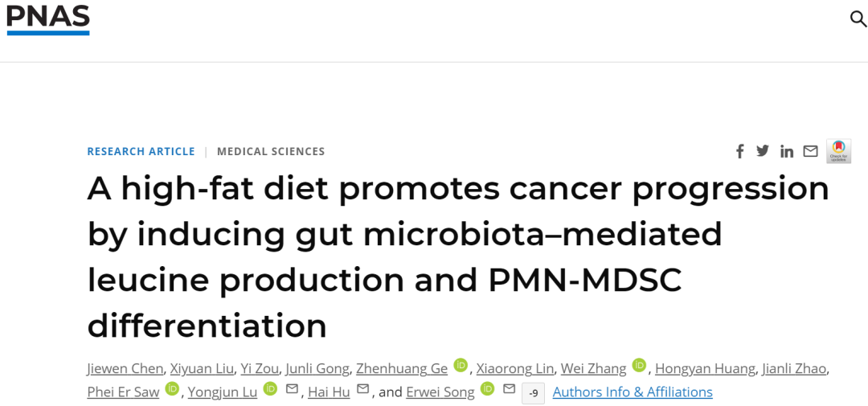Open Authors Info & Affiliations
868x406 pixels.
point(633,392)
